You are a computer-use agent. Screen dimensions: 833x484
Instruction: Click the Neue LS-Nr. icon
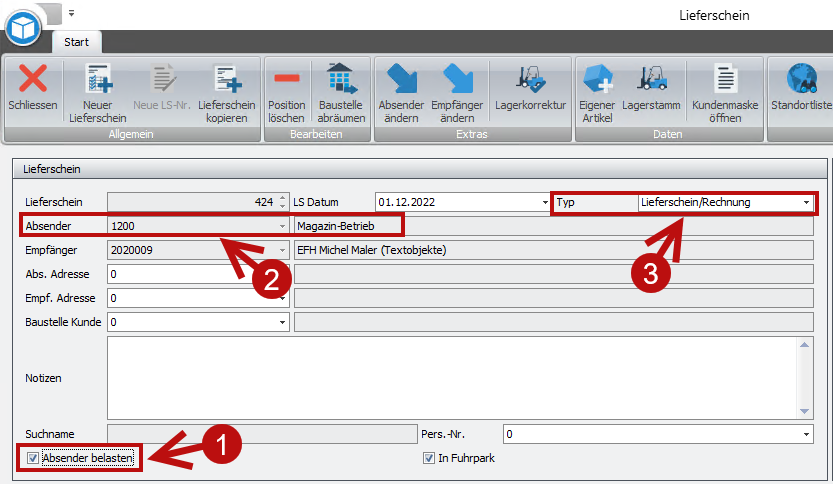pos(162,79)
